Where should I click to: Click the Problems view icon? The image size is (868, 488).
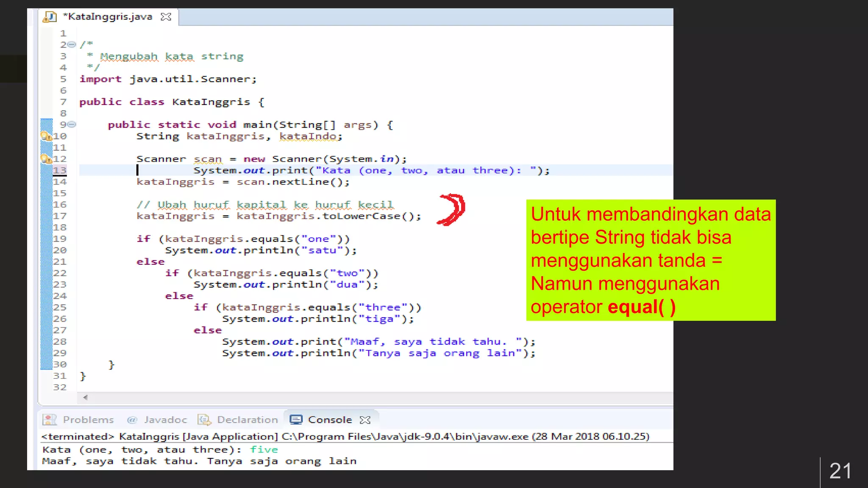click(49, 419)
